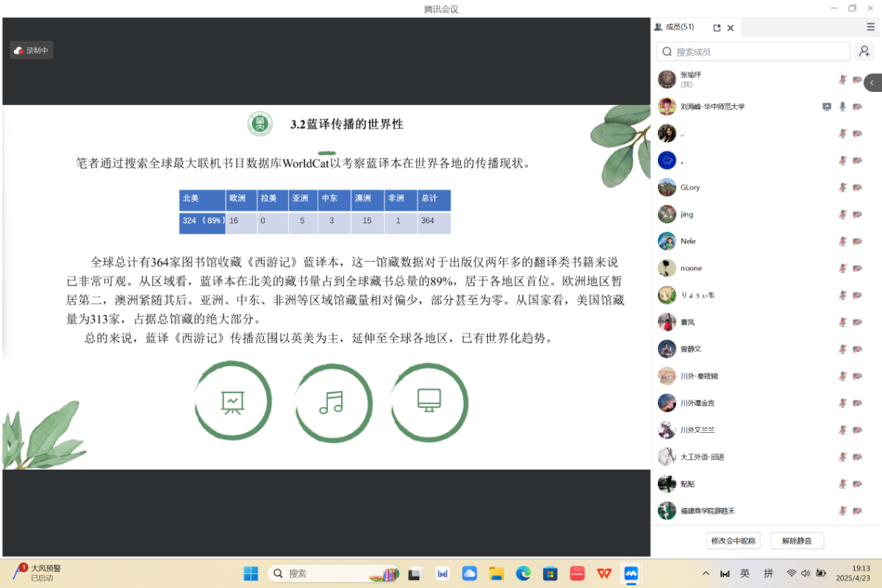Select member 川外谭金言 in list
This screenshot has width=882, height=588.
(x=697, y=403)
